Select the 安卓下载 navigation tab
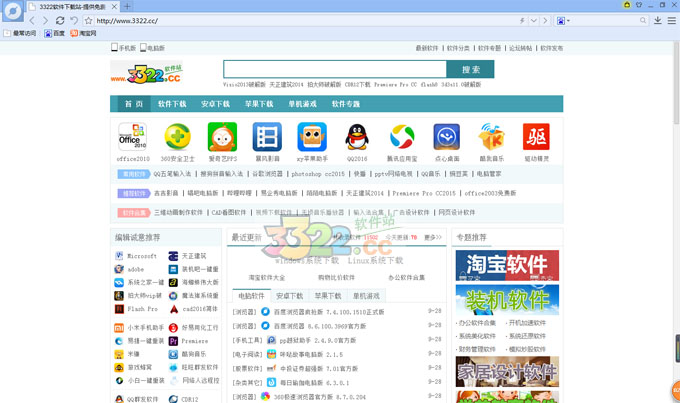Viewport: 680px width, 403px height. tap(215, 104)
